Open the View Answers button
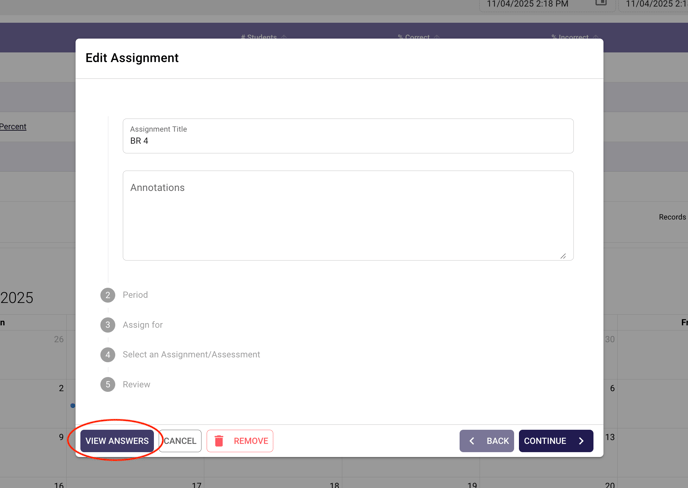 pyautogui.click(x=117, y=441)
